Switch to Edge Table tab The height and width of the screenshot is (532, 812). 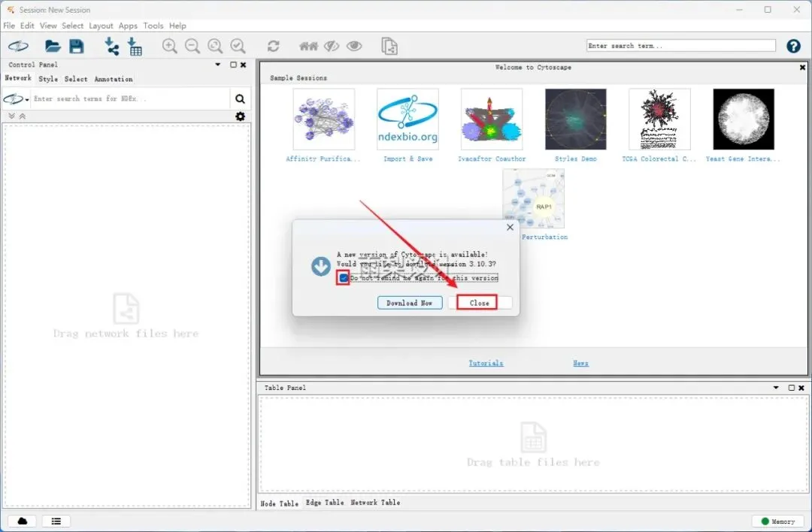[325, 503]
